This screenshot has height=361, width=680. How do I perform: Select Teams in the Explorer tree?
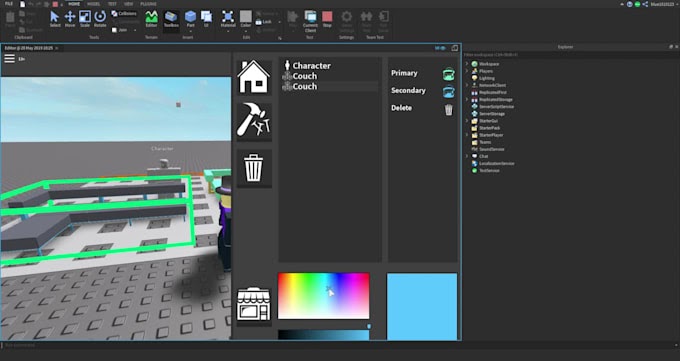[485, 142]
